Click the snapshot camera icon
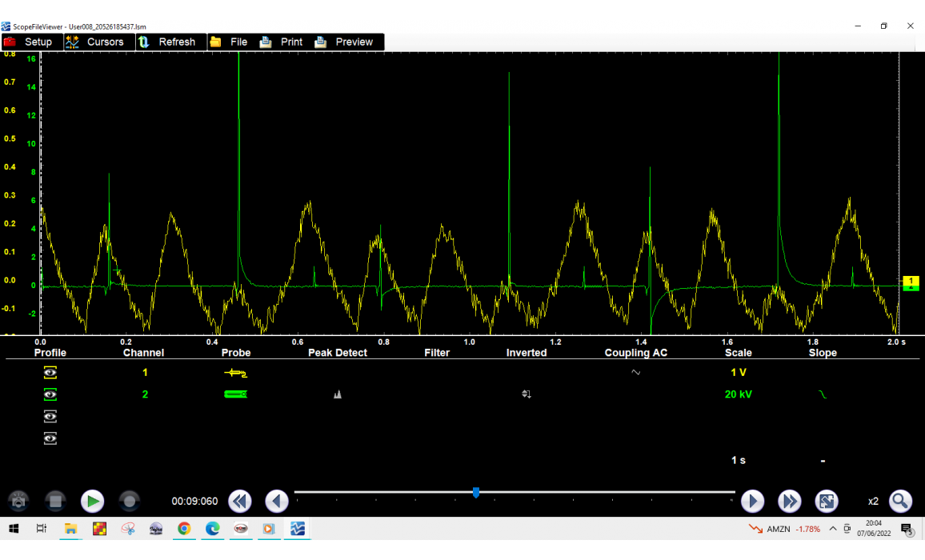This screenshot has height=560, width=925. 19,502
